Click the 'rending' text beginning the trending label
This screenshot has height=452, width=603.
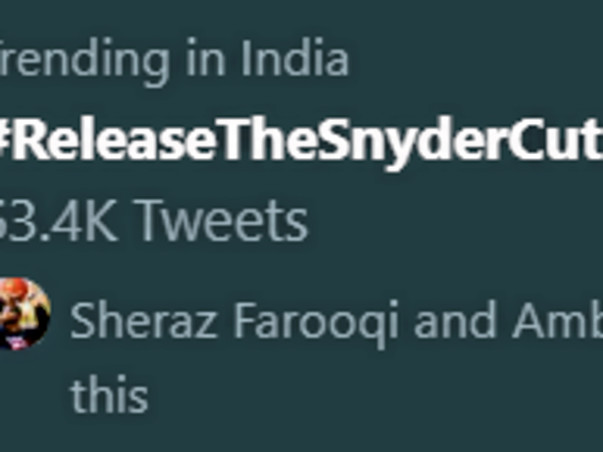point(85,62)
